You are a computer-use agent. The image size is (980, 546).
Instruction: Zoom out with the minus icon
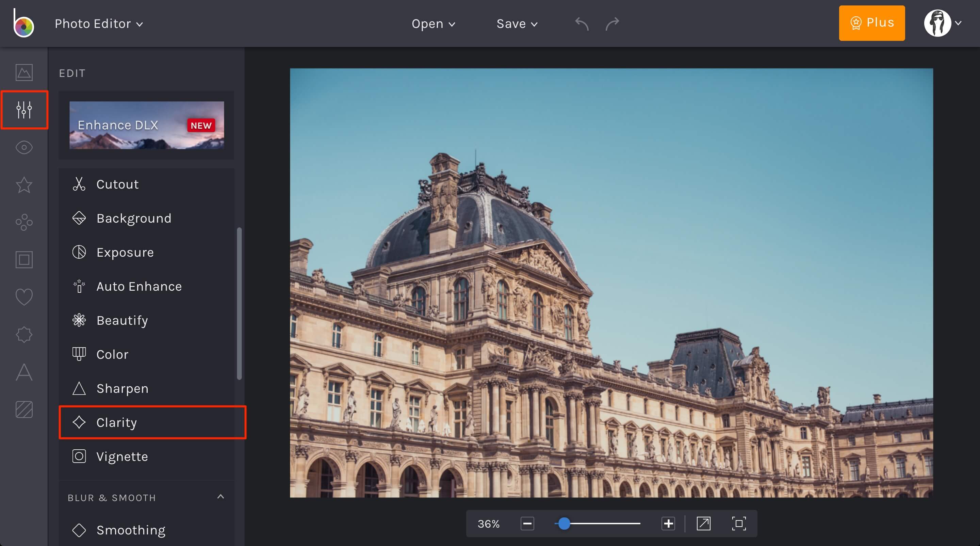(x=528, y=524)
